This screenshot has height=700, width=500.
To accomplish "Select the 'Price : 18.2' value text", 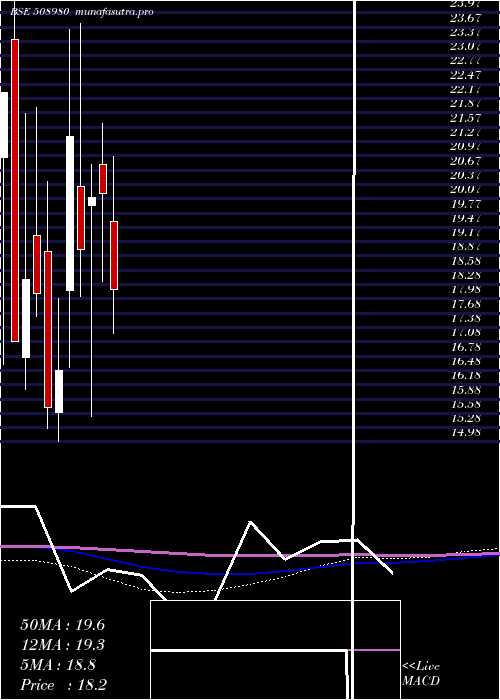I will coord(64,685).
